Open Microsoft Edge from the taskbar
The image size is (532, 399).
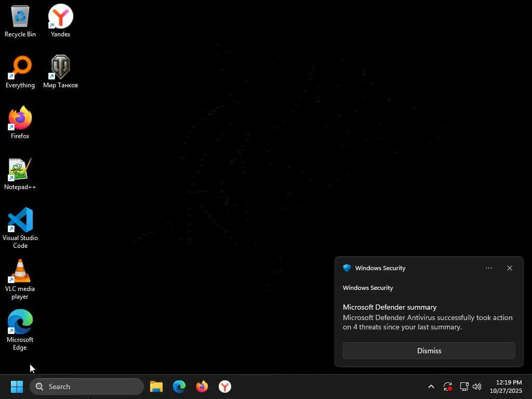click(179, 387)
